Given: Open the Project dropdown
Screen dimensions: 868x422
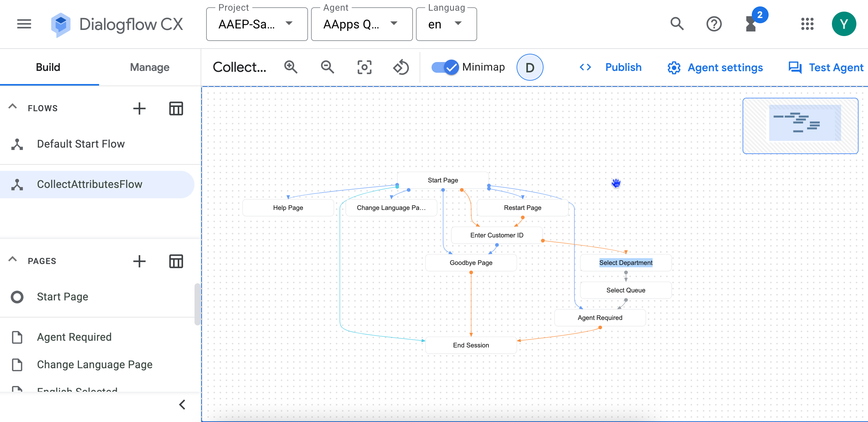Looking at the screenshot, I should point(257,24).
